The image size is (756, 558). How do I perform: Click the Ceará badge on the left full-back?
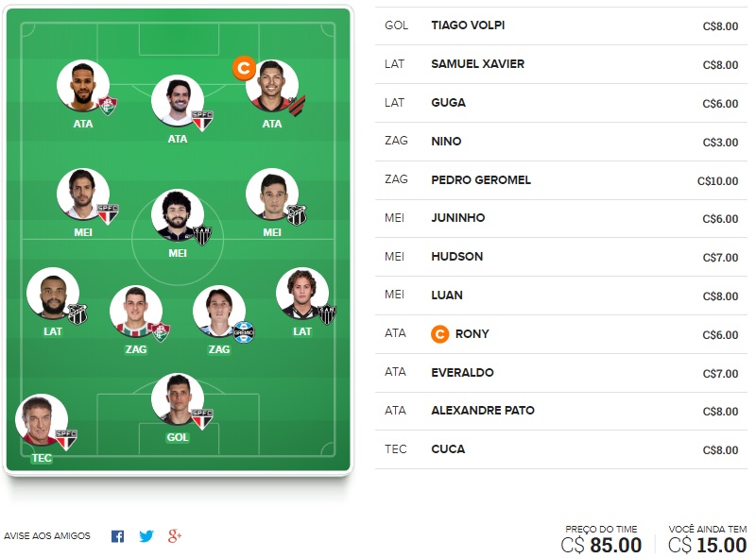pos(77,313)
